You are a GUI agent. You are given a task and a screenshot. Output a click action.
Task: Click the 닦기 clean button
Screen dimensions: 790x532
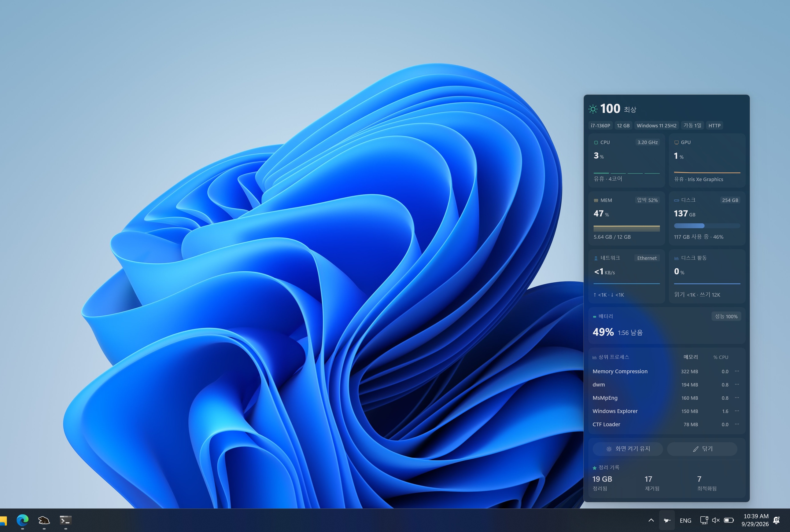click(x=702, y=449)
